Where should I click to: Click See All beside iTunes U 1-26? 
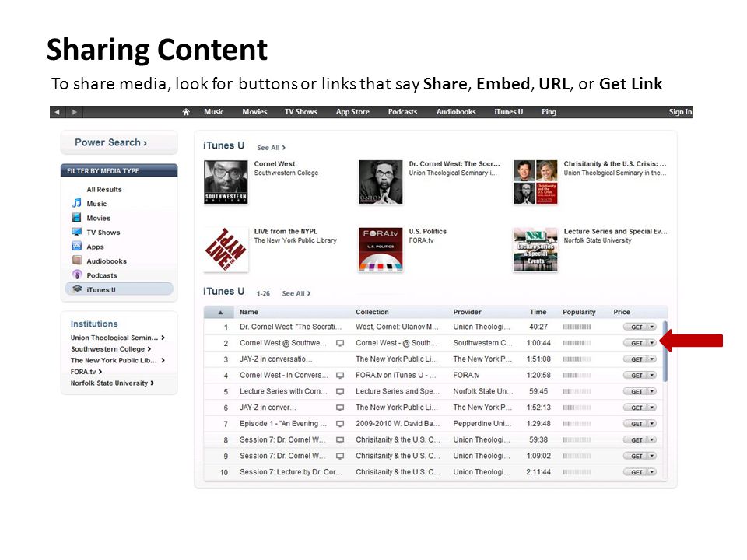296,293
